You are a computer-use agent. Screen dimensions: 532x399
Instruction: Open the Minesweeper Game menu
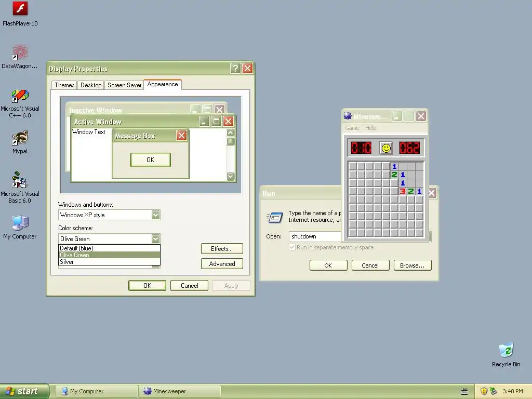pos(352,128)
